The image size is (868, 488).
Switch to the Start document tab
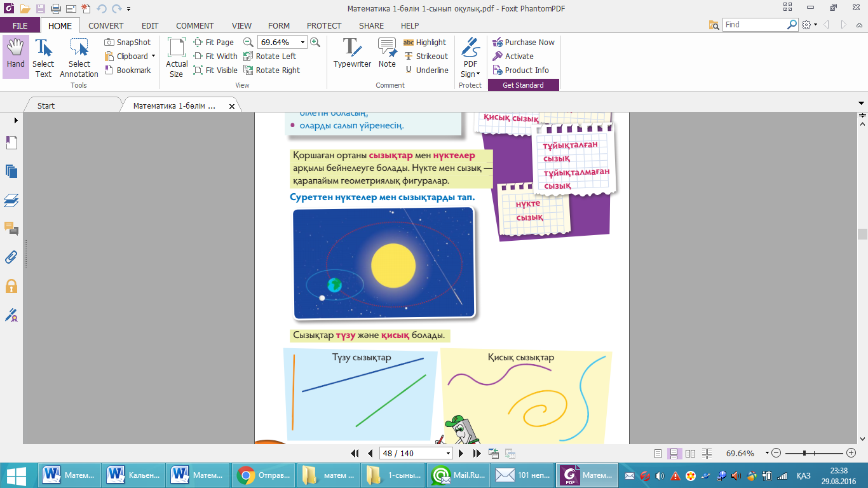coord(46,106)
